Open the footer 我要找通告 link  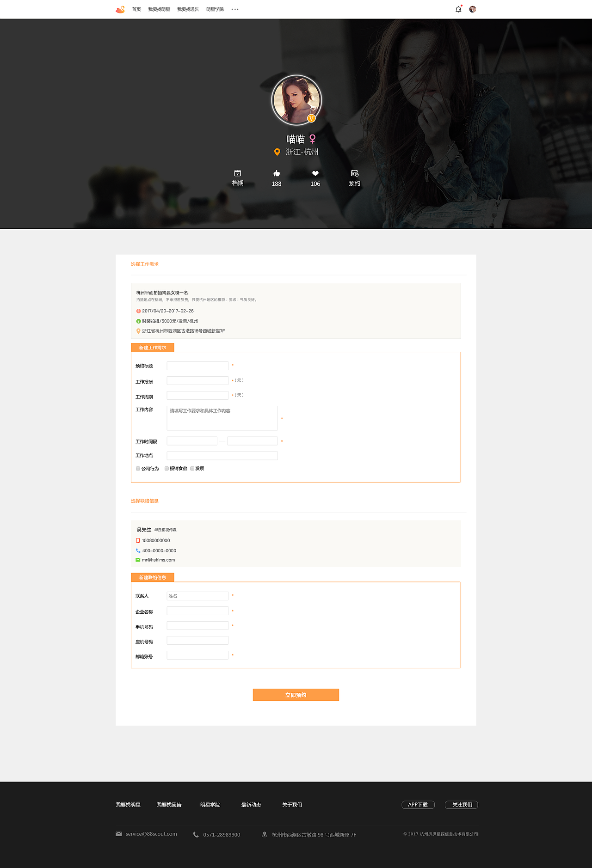[x=169, y=805]
